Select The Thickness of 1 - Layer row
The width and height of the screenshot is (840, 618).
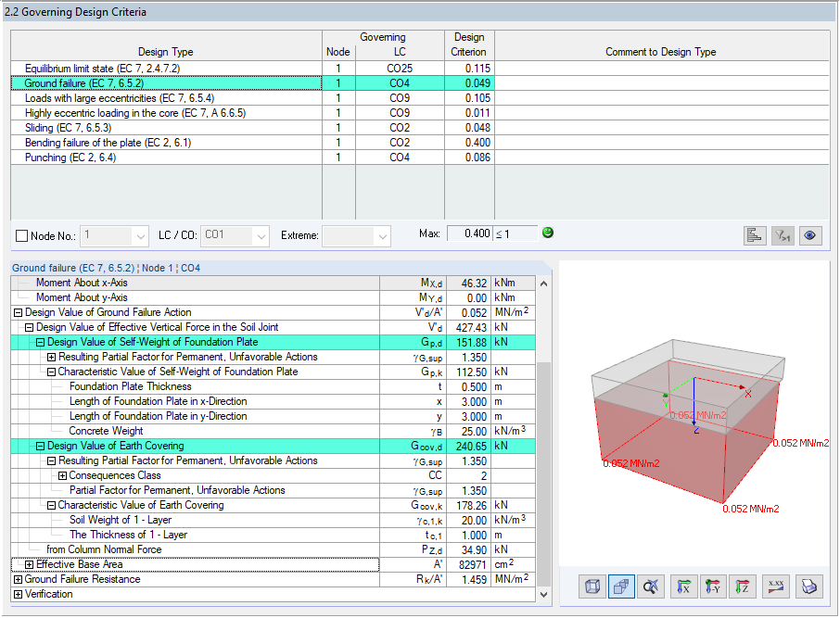[x=274, y=535]
